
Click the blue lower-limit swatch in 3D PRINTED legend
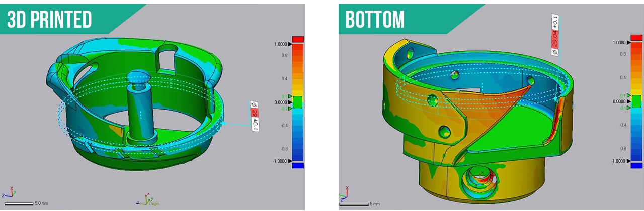click(x=298, y=165)
